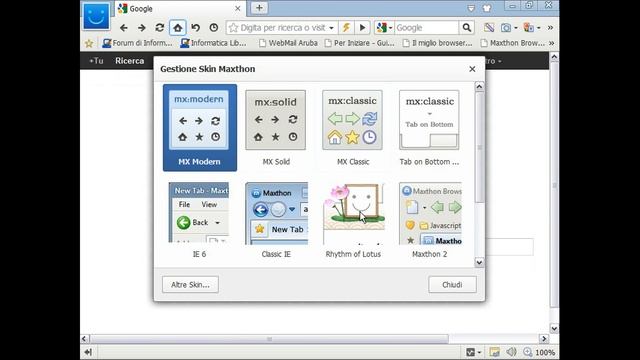This screenshot has width=640, height=360.
Task: Click the zoom magnifier icon in status bar
Action: point(528,352)
